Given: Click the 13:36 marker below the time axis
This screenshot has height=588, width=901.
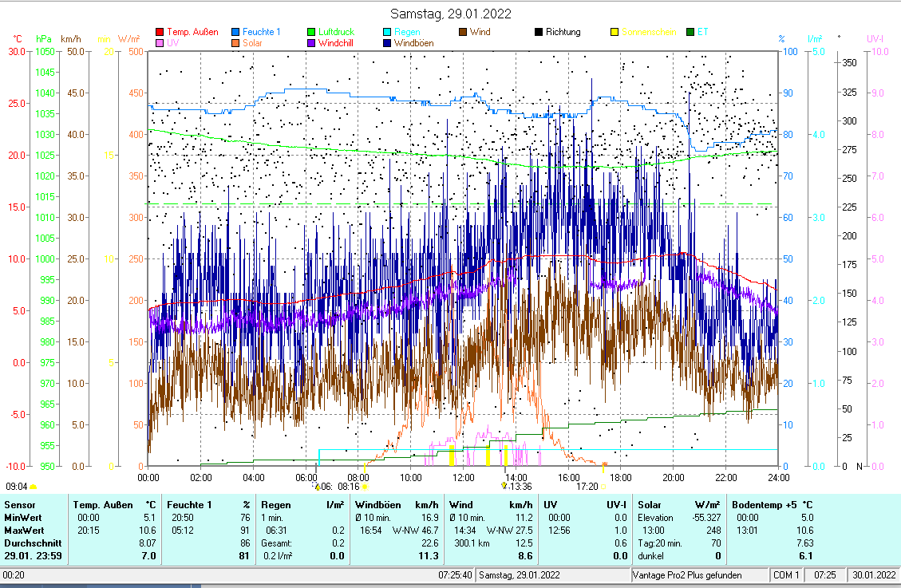Looking at the screenshot, I should coord(519,486).
